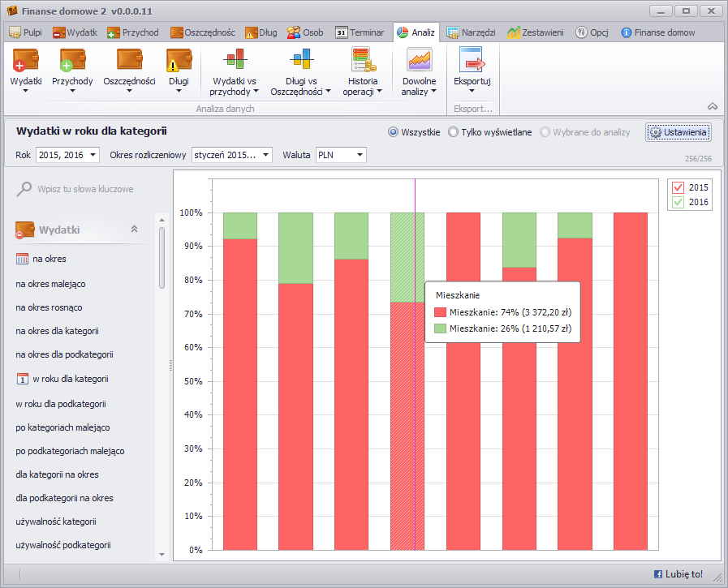The height and width of the screenshot is (588, 728).
Task: Switch to the Terminar tab
Action: tap(360, 32)
